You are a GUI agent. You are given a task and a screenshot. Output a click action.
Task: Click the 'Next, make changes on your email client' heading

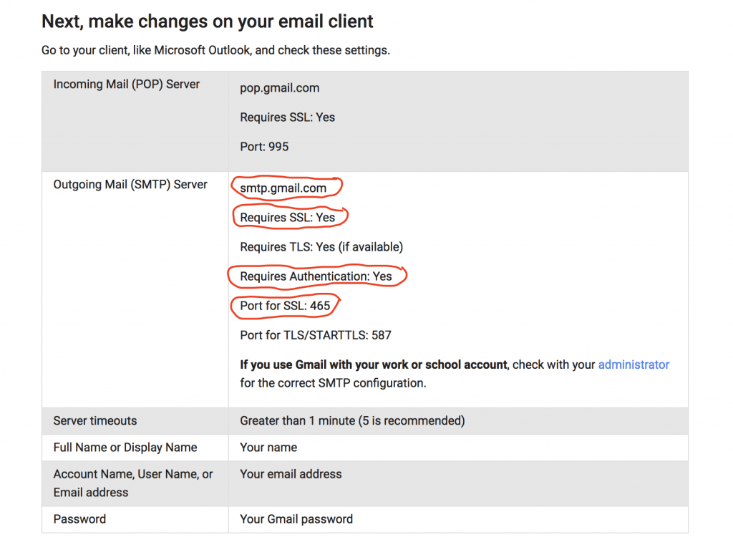click(208, 21)
